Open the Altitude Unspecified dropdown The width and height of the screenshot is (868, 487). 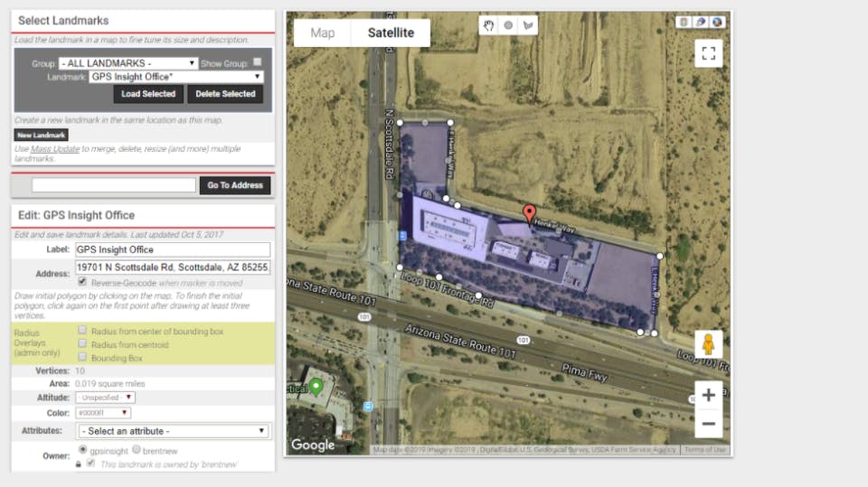click(x=105, y=398)
